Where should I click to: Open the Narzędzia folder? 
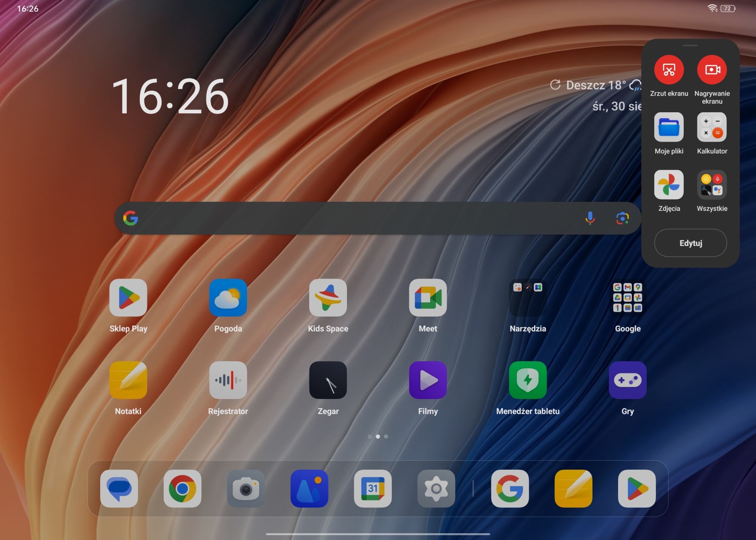[528, 298]
